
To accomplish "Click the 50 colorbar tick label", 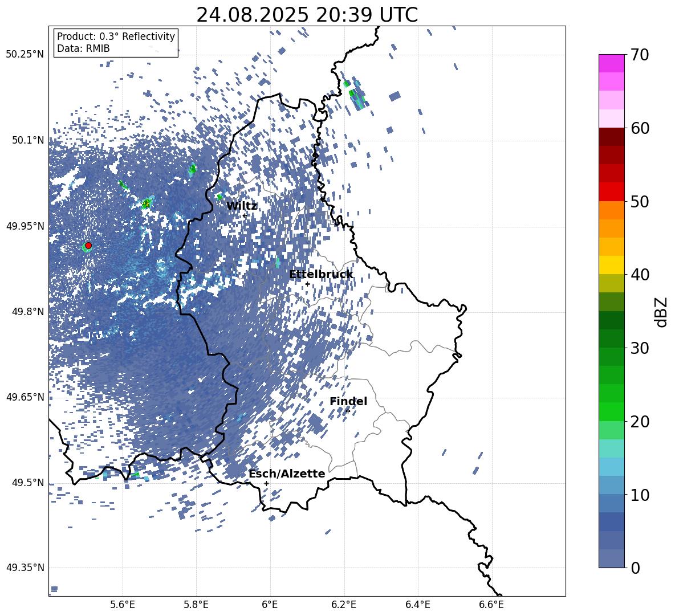I will pyautogui.click(x=640, y=202).
